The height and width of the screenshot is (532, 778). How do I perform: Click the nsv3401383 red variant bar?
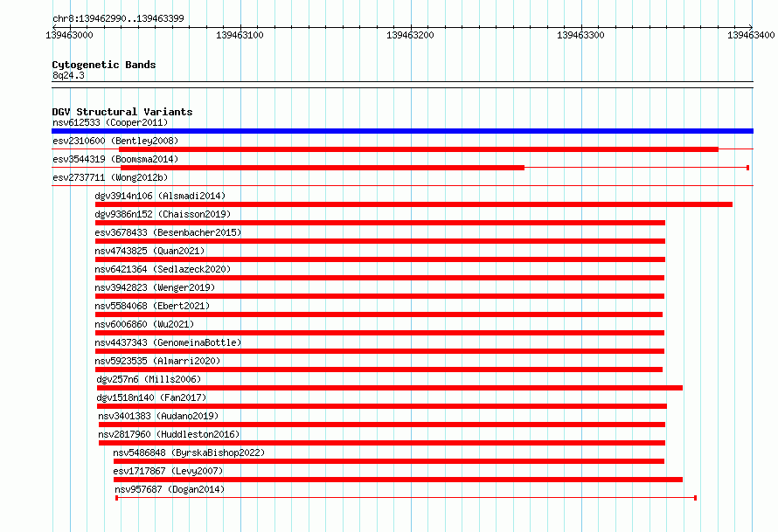pos(382,425)
